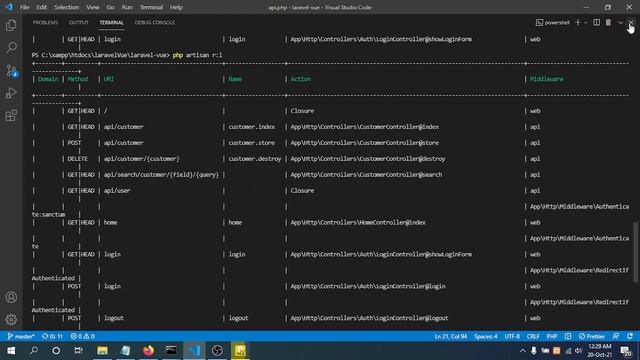The width and height of the screenshot is (640, 360).
Task: Open File Explorer from taskbar
Action: point(102,351)
